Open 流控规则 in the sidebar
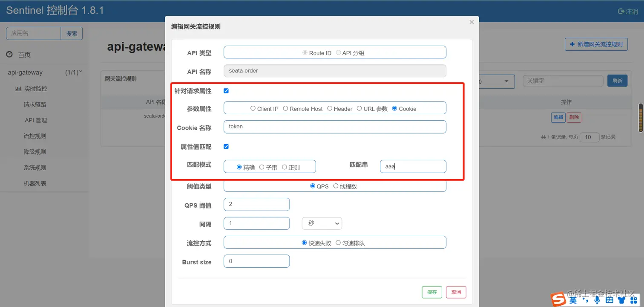The image size is (644, 307). [35, 136]
